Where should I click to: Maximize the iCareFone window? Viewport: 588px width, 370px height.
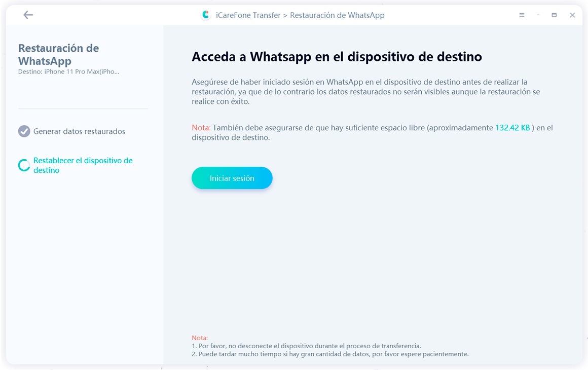coord(554,15)
